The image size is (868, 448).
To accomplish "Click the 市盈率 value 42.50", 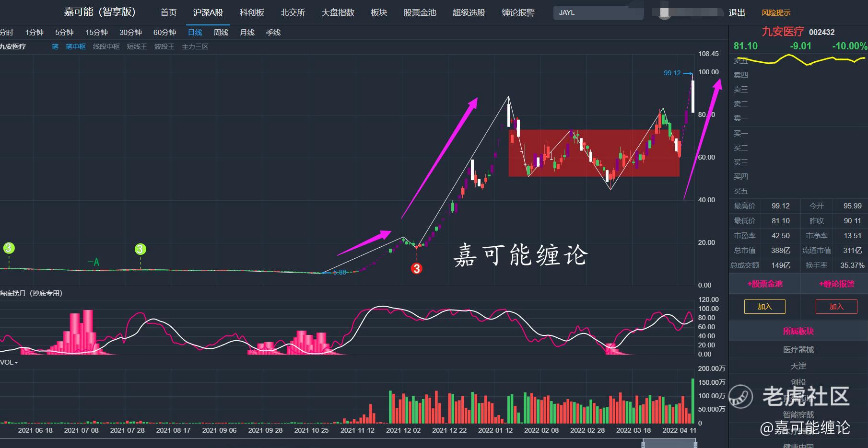I will click(780, 236).
